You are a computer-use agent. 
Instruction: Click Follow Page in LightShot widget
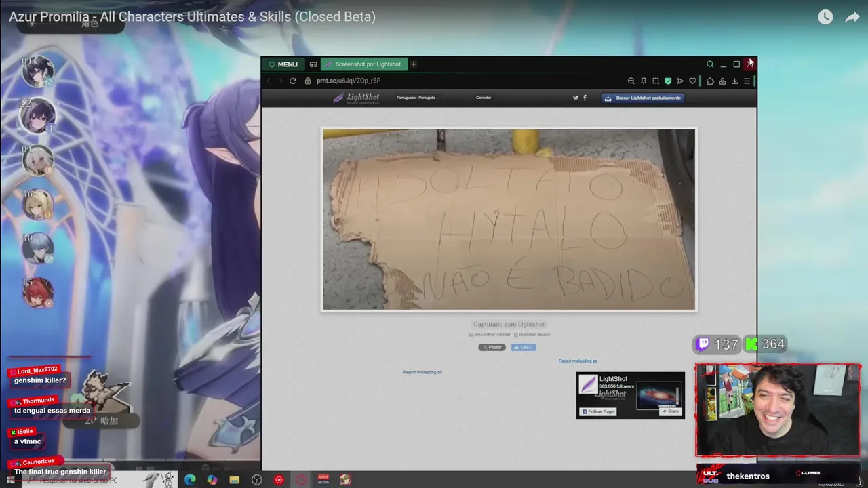click(x=597, y=411)
